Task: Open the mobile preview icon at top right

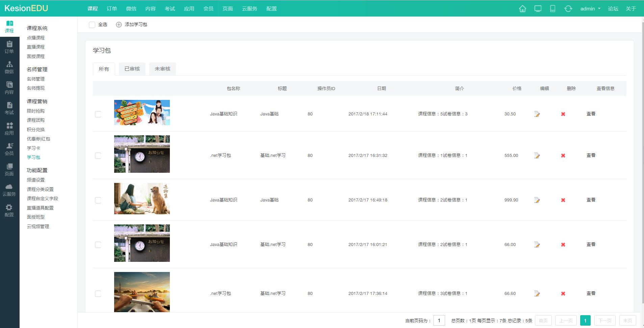Action: pyautogui.click(x=553, y=8)
